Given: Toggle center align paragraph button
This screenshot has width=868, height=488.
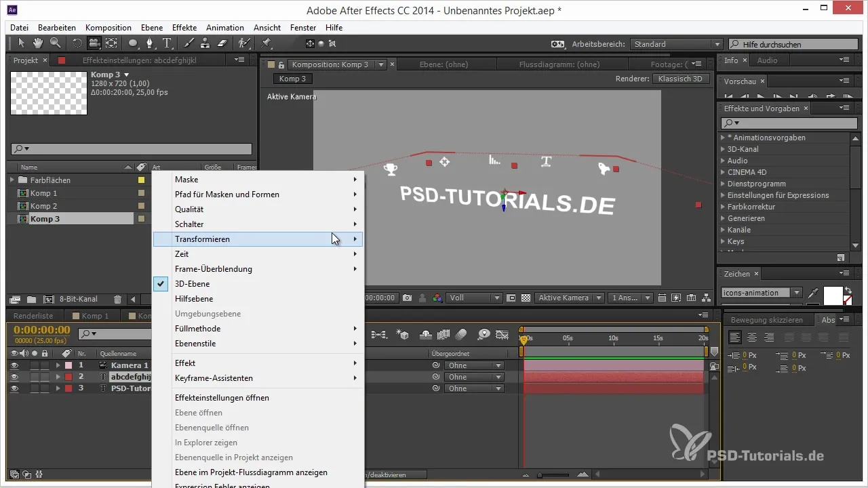Looking at the screenshot, I should (752, 337).
